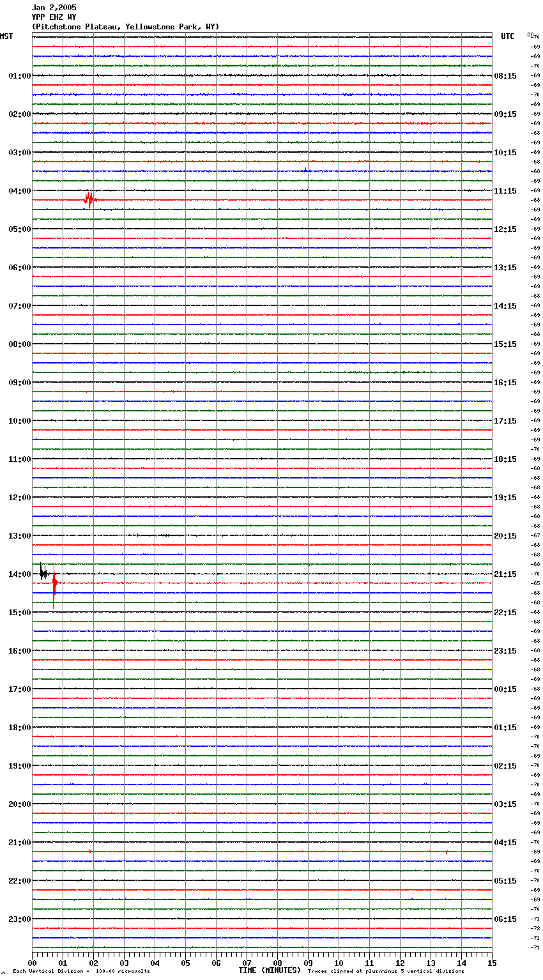Viewport: 543px width, 980px height.
Task: Click the 'Each Vertical Division' scale note
Action: point(81,972)
